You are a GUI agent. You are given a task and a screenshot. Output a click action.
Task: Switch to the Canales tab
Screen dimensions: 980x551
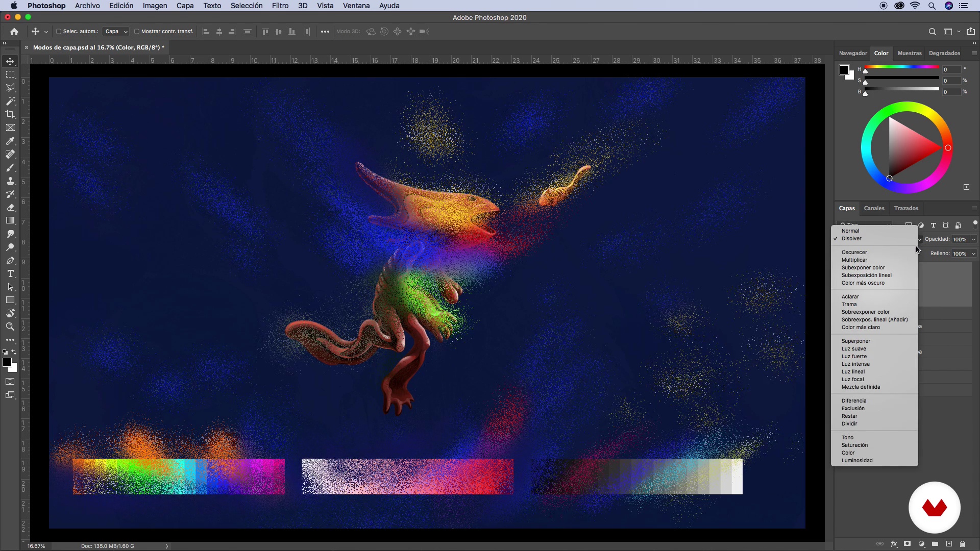coord(874,208)
